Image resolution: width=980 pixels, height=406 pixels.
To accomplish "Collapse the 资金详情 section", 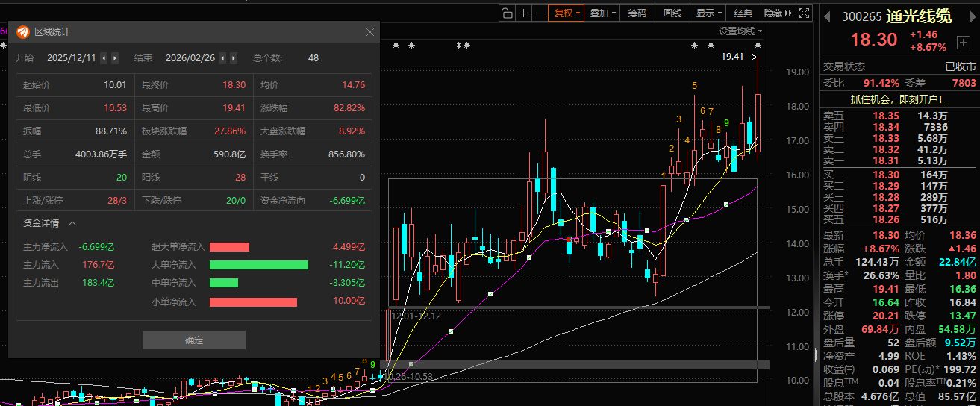I will [x=72, y=223].
